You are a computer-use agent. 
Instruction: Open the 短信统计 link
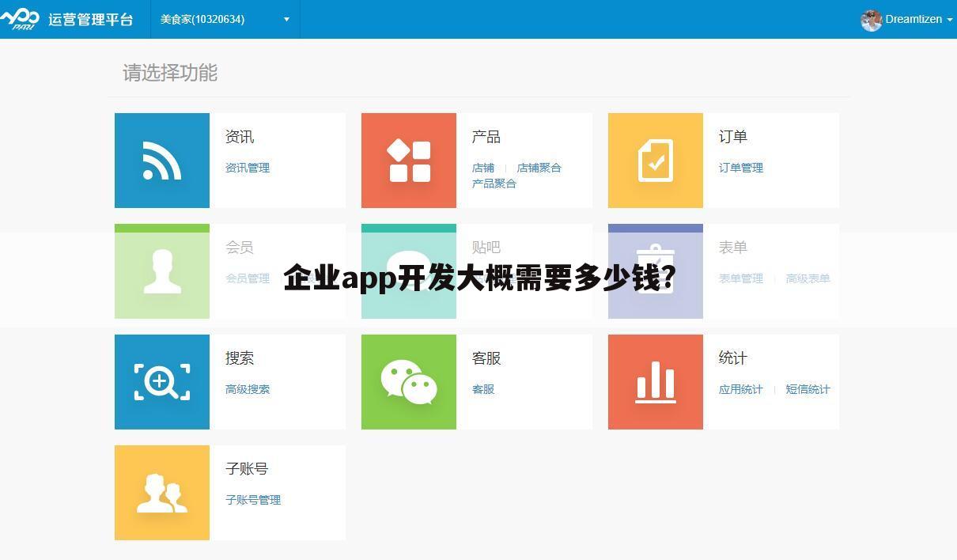coord(808,389)
